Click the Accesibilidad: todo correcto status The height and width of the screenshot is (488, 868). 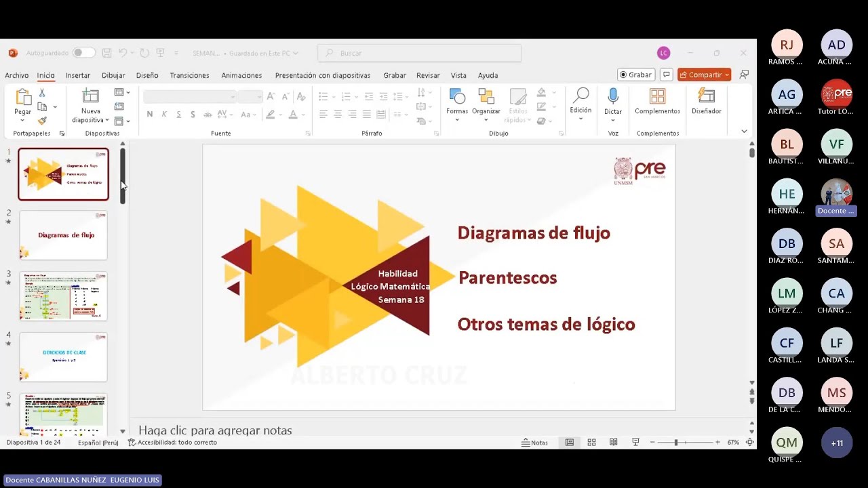tap(172, 443)
